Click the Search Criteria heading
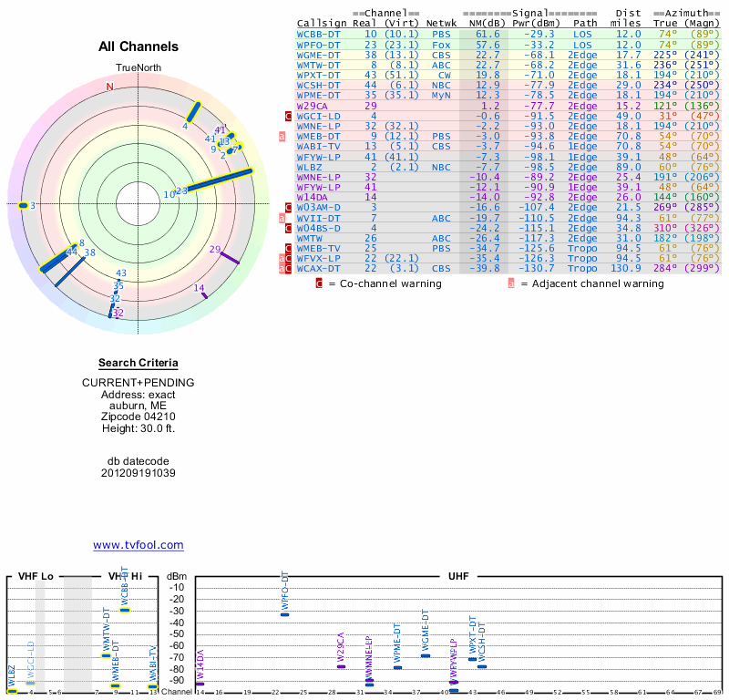This screenshot has height=700, width=729. pyautogui.click(x=138, y=363)
